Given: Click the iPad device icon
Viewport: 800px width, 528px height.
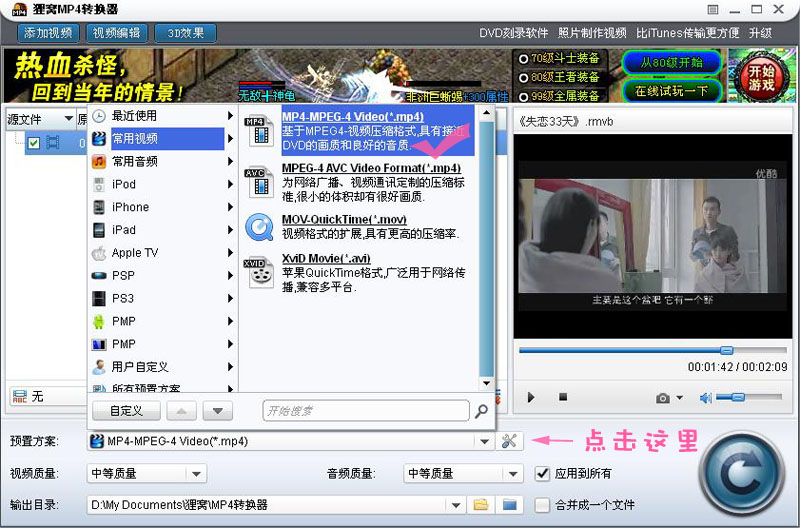Looking at the screenshot, I should pyautogui.click(x=99, y=230).
